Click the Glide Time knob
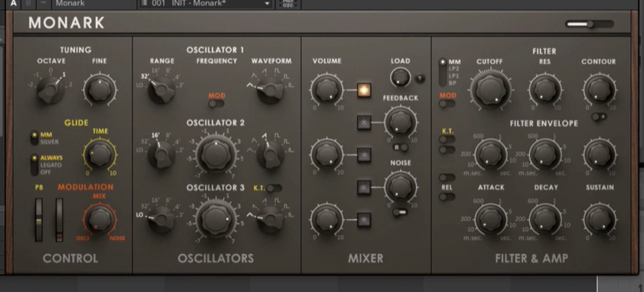Image resolution: width=644 pixels, height=292 pixels. pyautogui.click(x=100, y=155)
